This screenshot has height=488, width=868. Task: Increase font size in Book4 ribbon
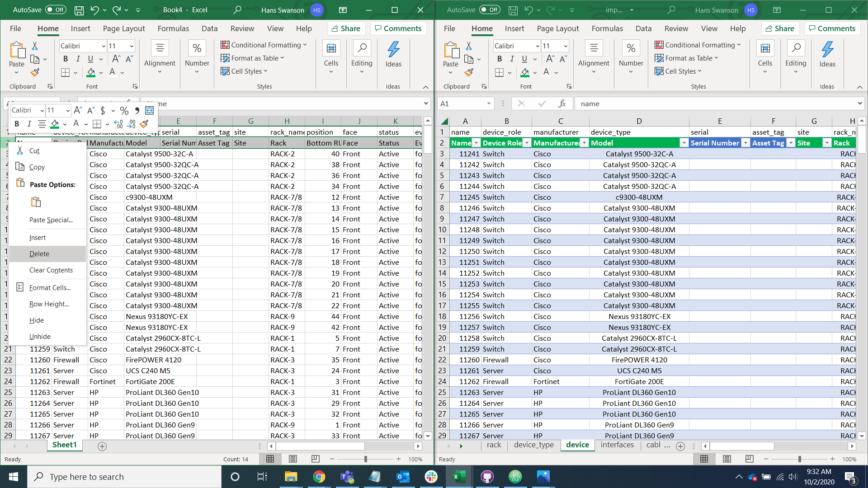coord(116,59)
